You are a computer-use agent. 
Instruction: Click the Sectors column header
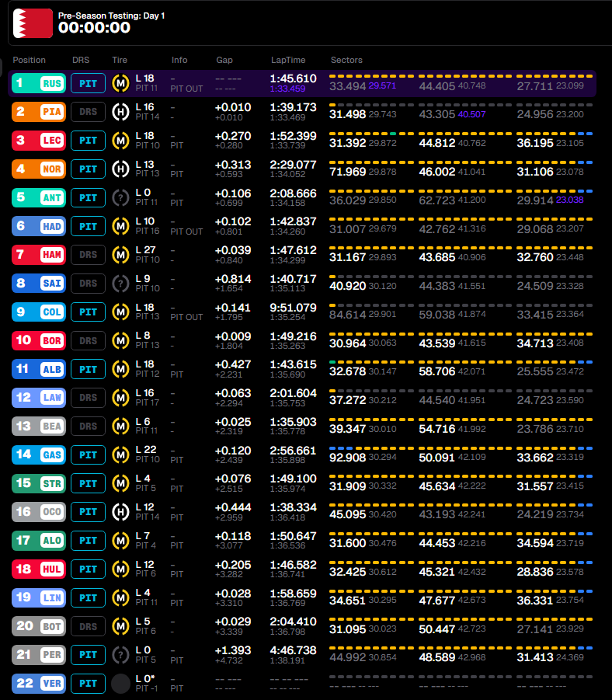(346, 60)
